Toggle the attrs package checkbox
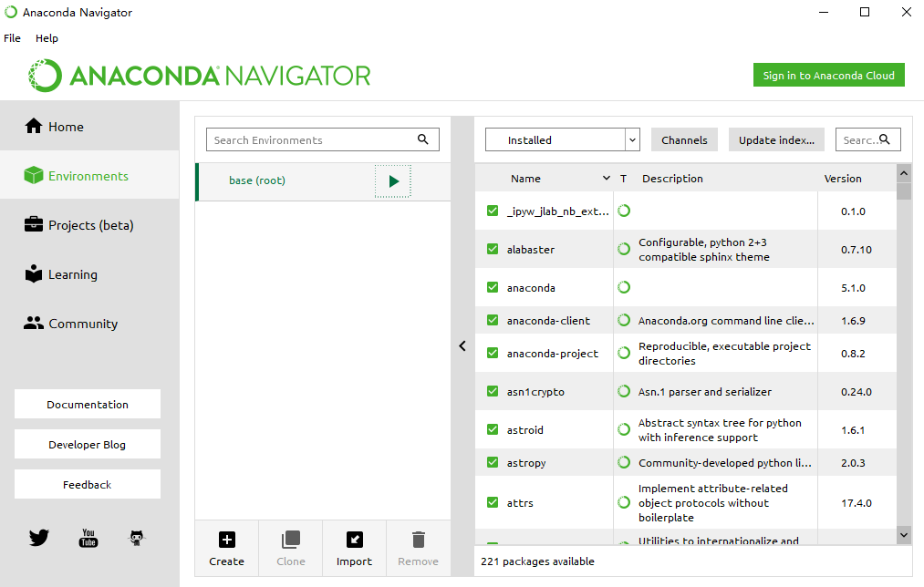The width and height of the screenshot is (924, 587). (x=493, y=503)
